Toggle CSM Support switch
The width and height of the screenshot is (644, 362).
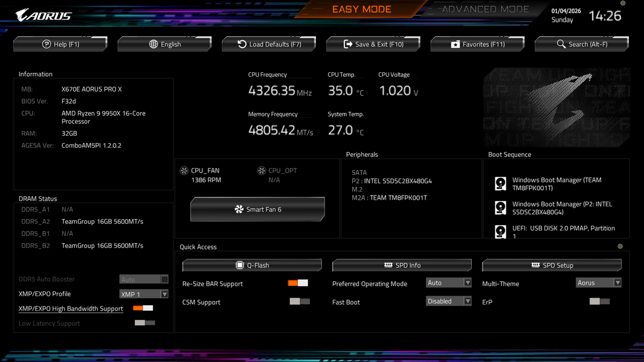pyautogui.click(x=300, y=301)
